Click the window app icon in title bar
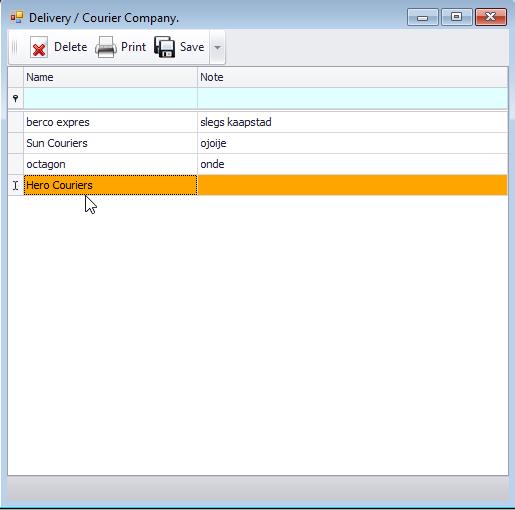This screenshot has width=515, height=510. [17, 17]
